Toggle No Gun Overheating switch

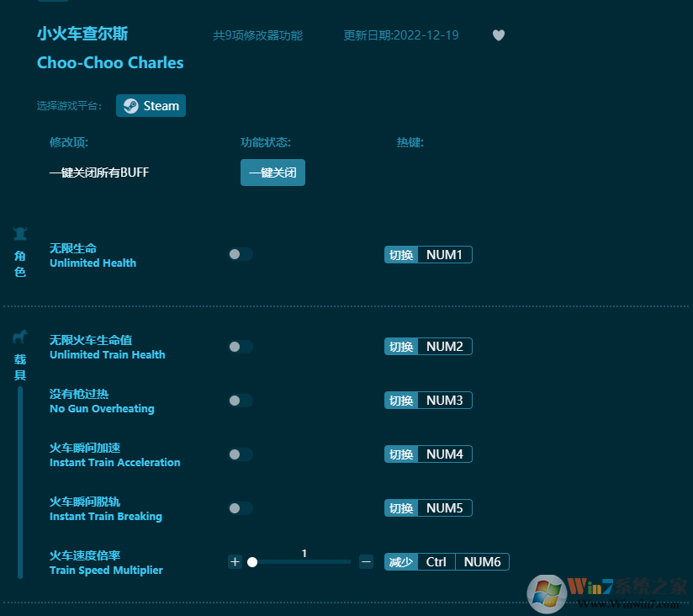[x=240, y=401]
